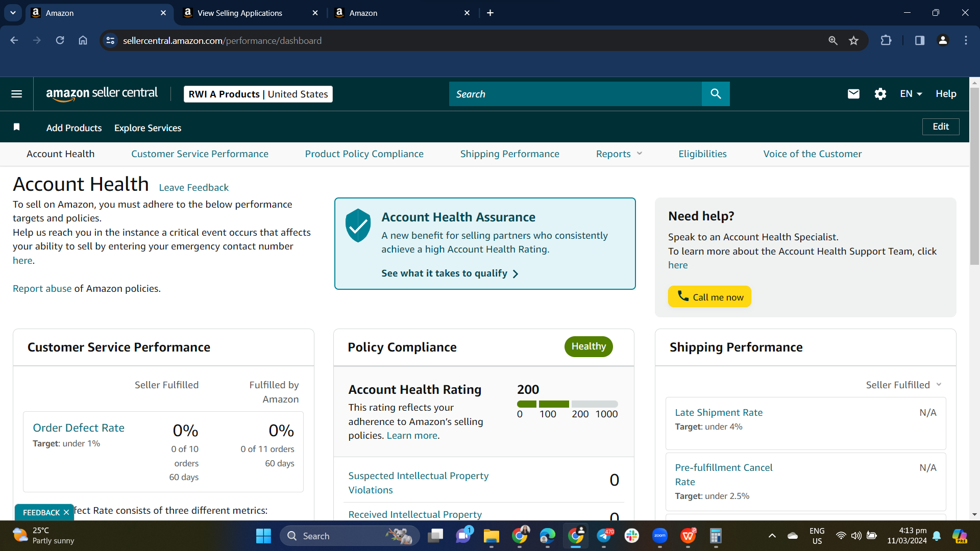Click the Leave Feedback link
The height and width of the screenshot is (551, 980).
(194, 188)
